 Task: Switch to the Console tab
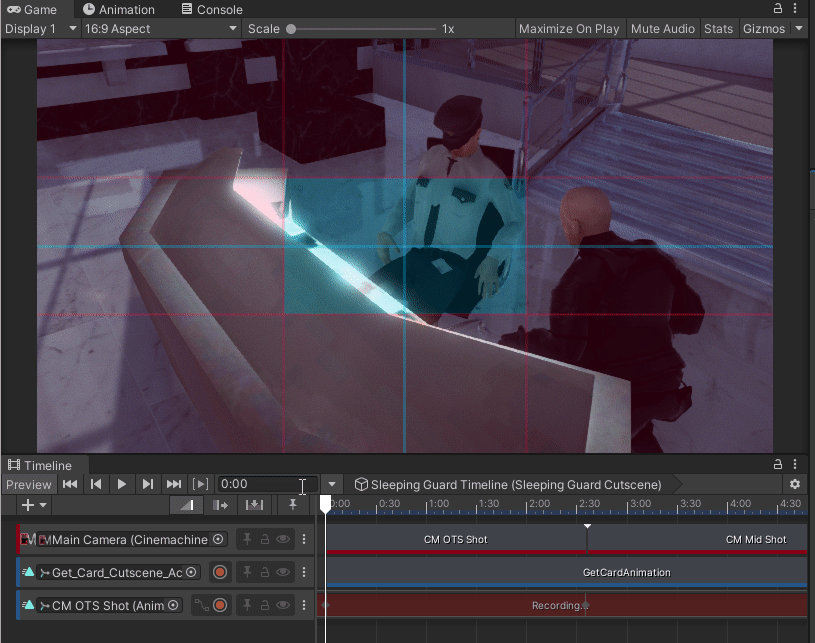[212, 9]
